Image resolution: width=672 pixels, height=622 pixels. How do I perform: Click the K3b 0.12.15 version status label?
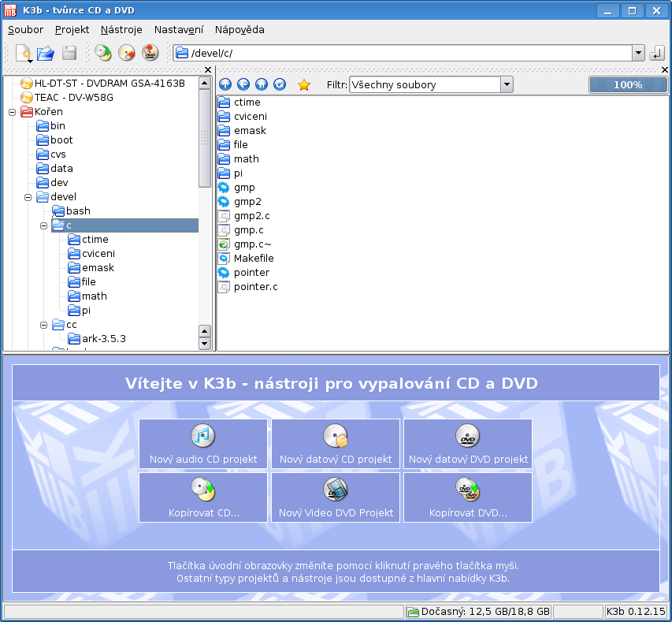(x=636, y=611)
